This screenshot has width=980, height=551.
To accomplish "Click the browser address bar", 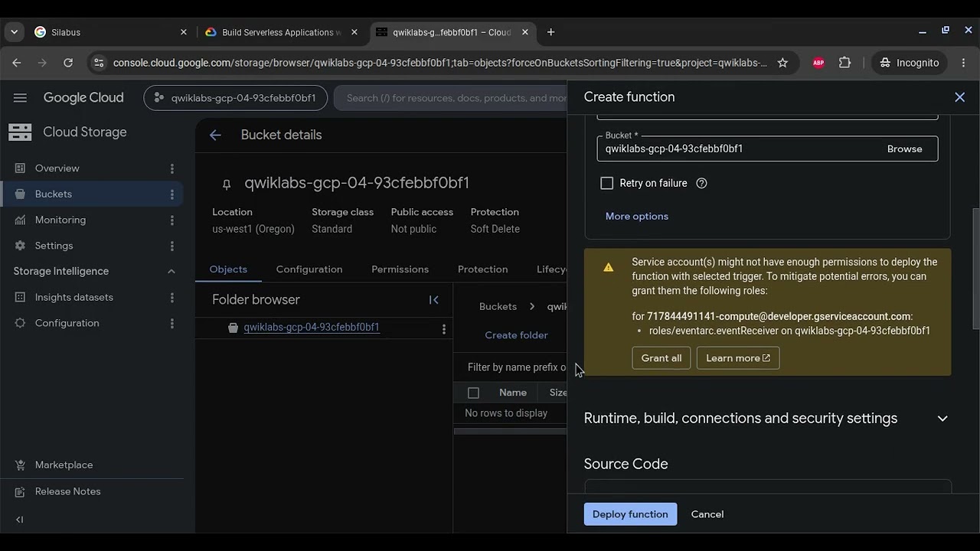I will coord(439,63).
